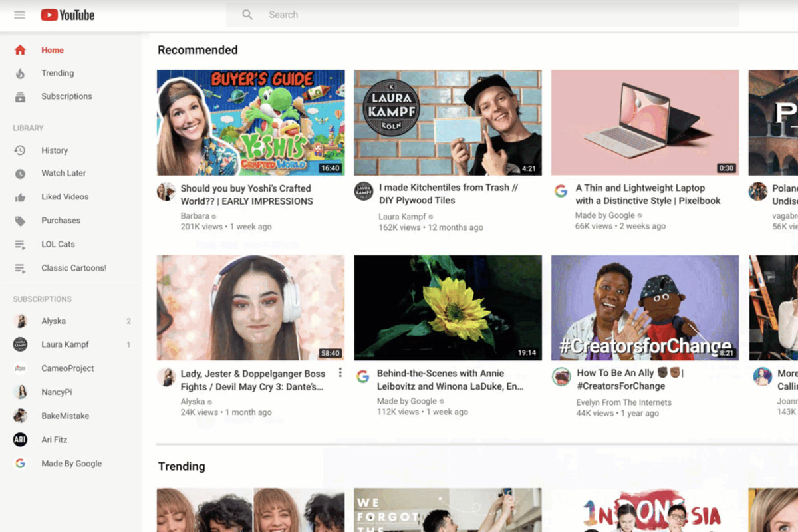Open the Kitchentiles from Trash video thumbnail
Viewport: 798px width, 532px height.
pos(448,122)
